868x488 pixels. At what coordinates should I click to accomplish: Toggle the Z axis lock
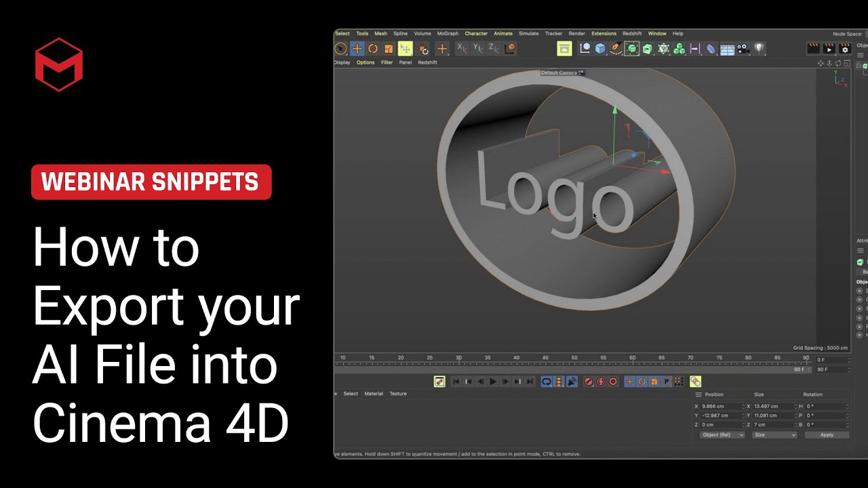tap(494, 48)
